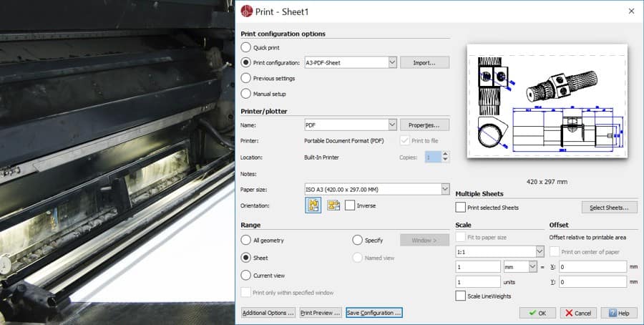Select the All geometry range option
The width and height of the screenshot is (644, 325).
tap(246, 240)
